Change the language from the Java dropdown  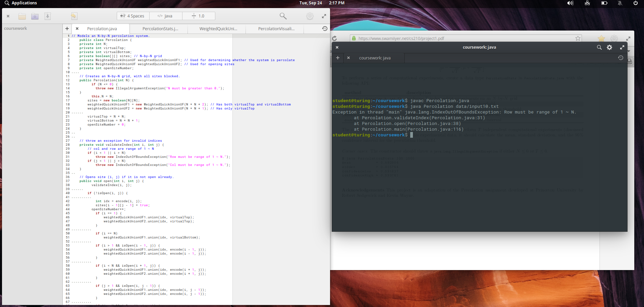[x=165, y=16]
